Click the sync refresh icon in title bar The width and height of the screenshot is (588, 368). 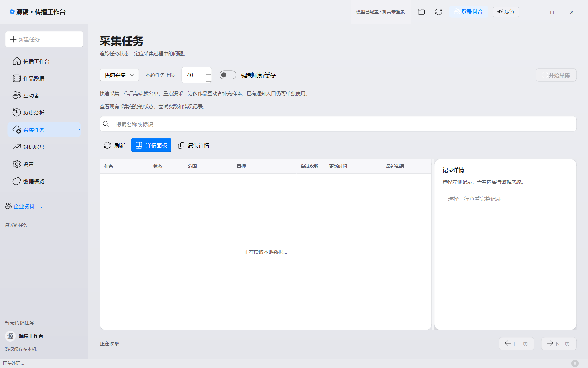coord(439,12)
